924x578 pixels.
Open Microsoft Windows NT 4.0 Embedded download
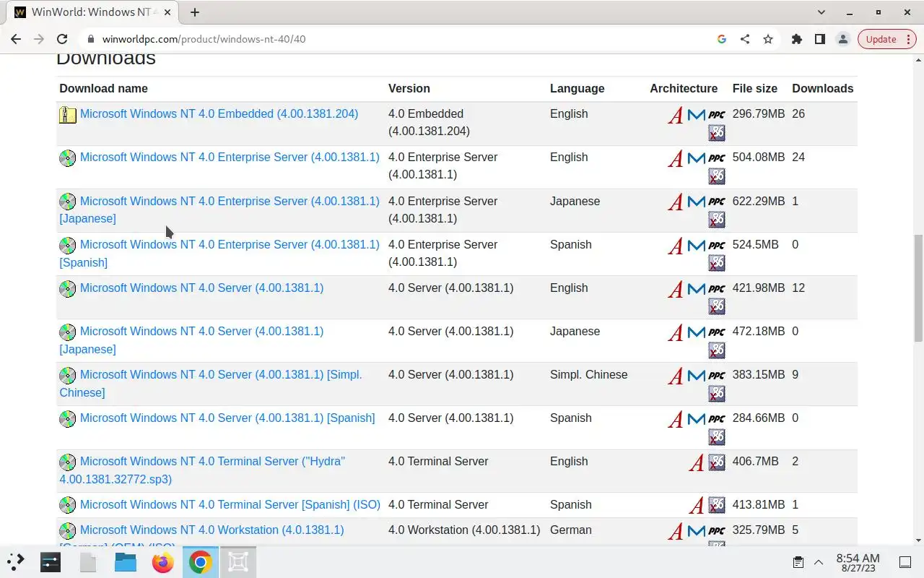click(219, 113)
